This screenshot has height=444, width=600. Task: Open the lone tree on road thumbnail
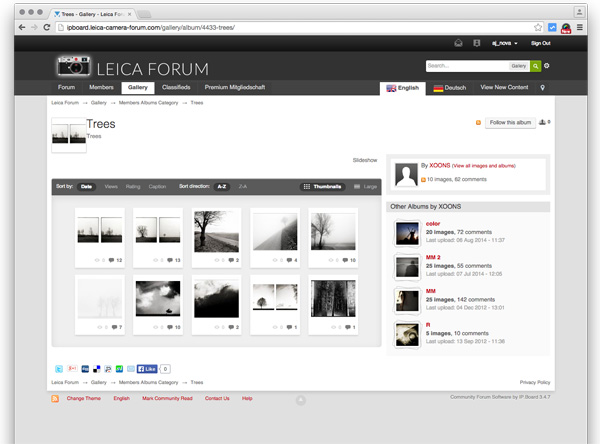216,230
